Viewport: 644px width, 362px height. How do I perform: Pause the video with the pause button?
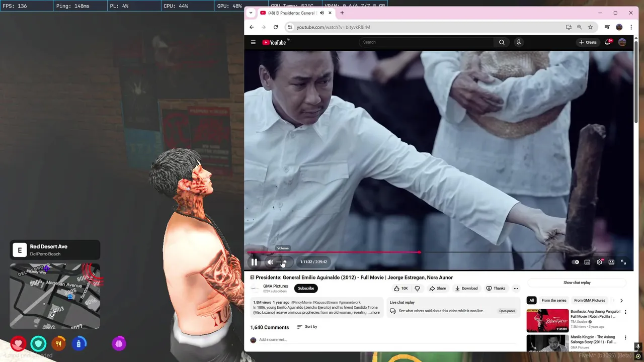254,262
